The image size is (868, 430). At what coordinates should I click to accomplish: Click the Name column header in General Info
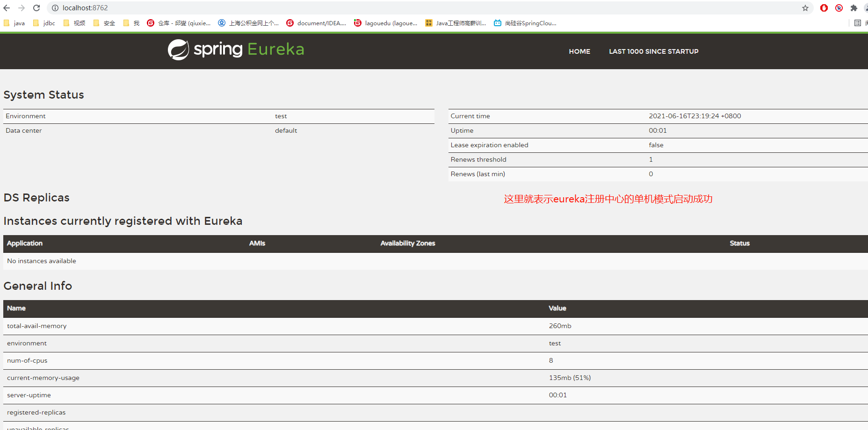[x=16, y=308]
